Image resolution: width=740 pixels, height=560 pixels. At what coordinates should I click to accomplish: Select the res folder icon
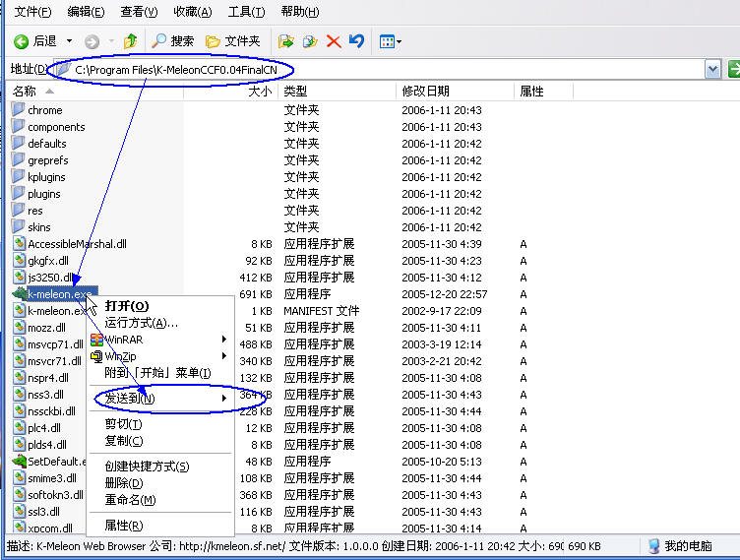tap(18, 210)
